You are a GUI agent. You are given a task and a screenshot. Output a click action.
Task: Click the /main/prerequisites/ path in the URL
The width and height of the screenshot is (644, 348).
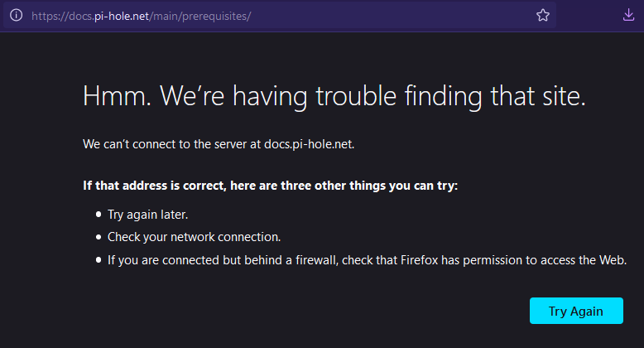(x=200, y=16)
